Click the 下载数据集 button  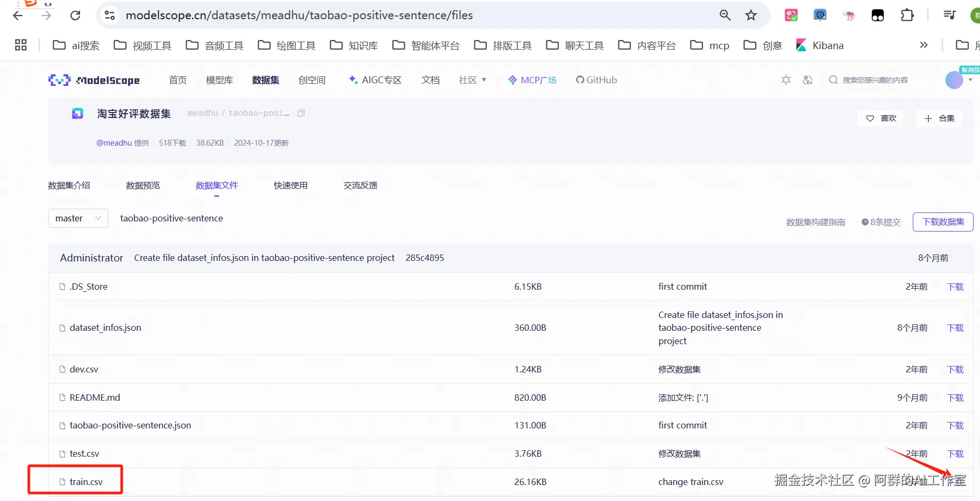(x=943, y=222)
